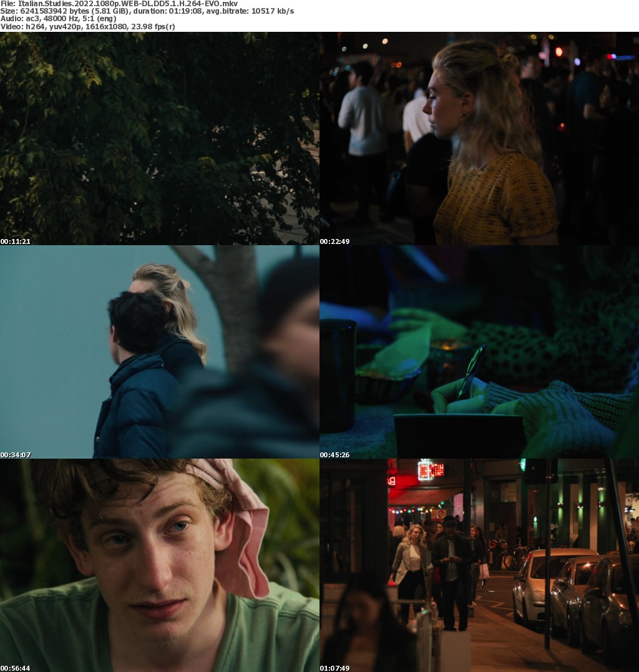The width and height of the screenshot is (639, 672).
Task: Click the thumbnail of man with pink headscarf
Action: coord(159,565)
